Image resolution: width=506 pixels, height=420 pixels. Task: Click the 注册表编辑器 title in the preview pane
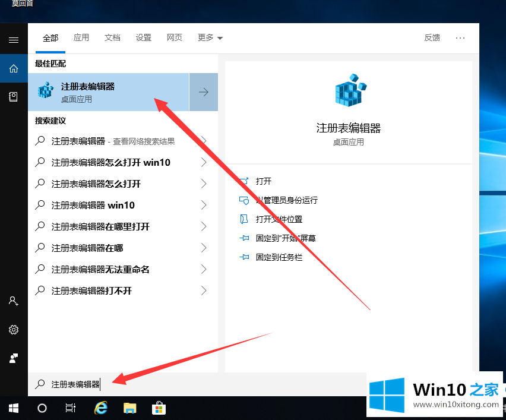coord(348,128)
